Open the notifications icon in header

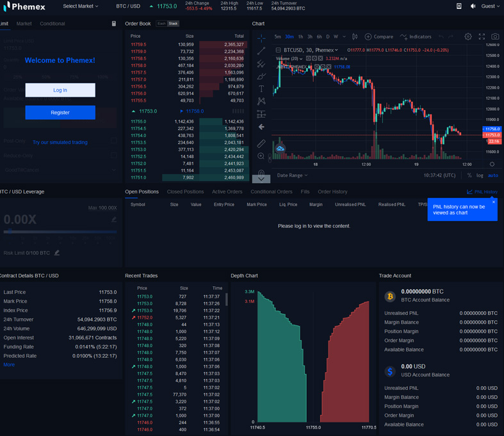459,6
